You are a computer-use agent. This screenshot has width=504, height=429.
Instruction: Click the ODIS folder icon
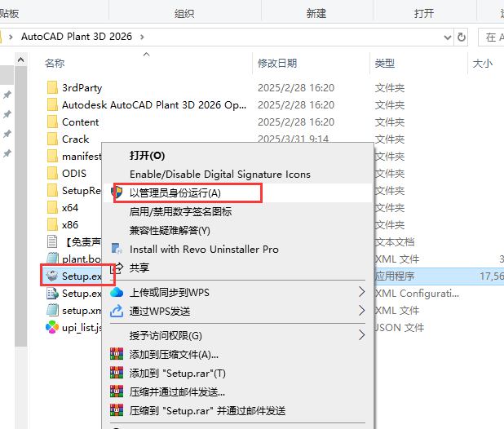(x=52, y=173)
